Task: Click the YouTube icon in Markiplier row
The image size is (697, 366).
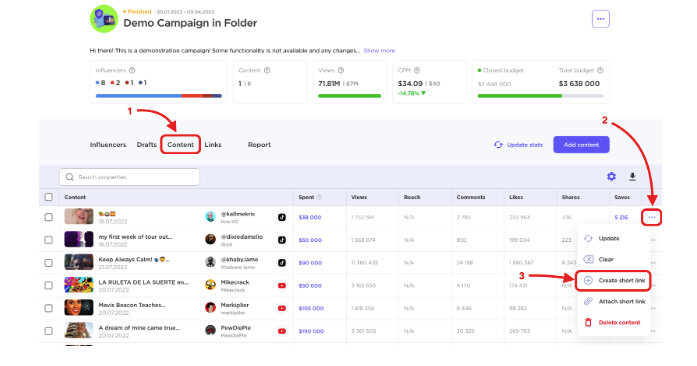Action: click(282, 308)
